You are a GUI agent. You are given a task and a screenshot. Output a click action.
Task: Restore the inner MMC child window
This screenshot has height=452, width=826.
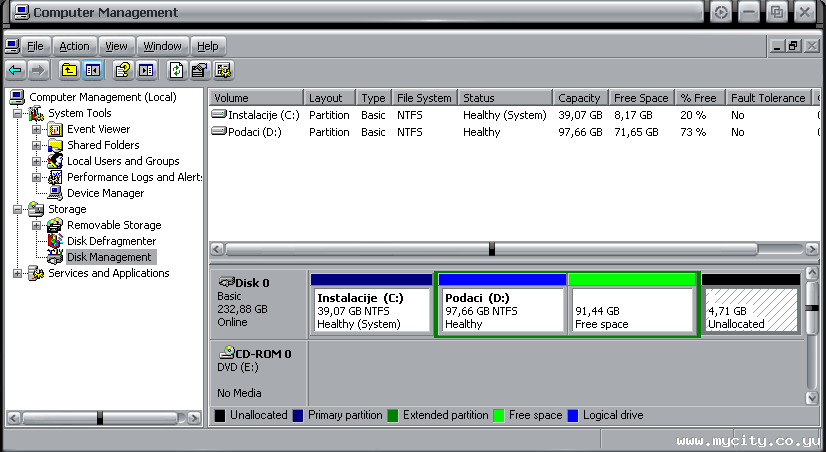(x=793, y=46)
